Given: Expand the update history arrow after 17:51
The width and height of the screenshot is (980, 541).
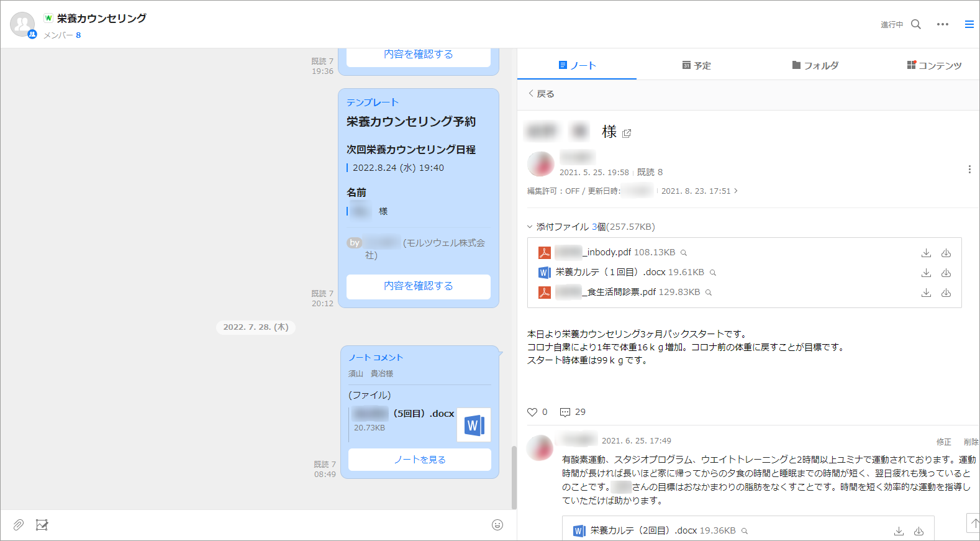Looking at the screenshot, I should tap(736, 191).
